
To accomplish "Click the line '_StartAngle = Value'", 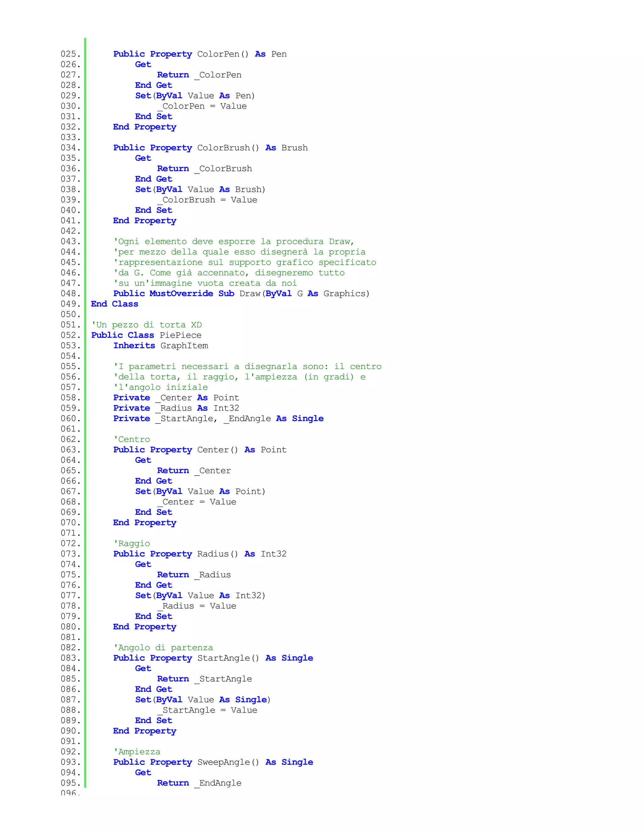I will 207,710.
